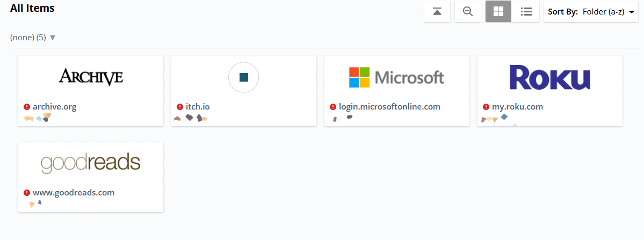Click the warning icon beside login.microsoftonline.com
644x240 pixels.
pos(333,107)
